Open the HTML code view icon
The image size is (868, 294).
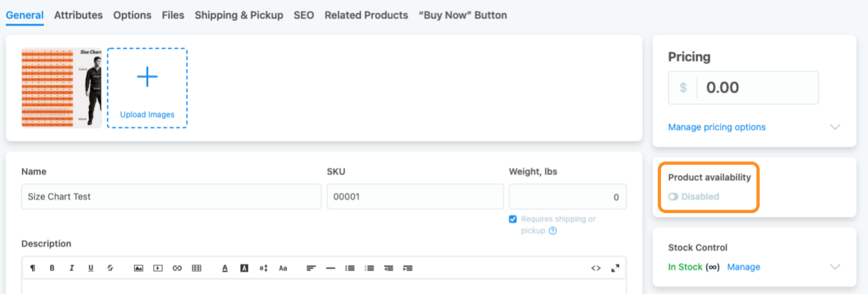pos(596,268)
